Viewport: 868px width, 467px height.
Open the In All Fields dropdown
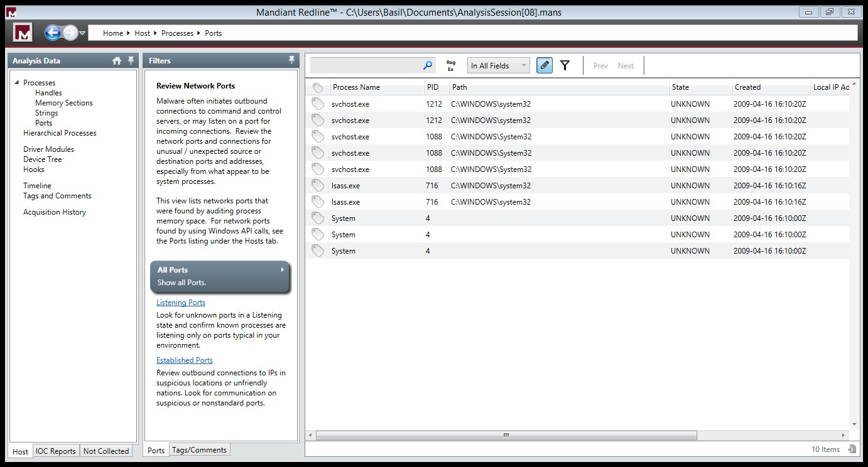tap(499, 65)
